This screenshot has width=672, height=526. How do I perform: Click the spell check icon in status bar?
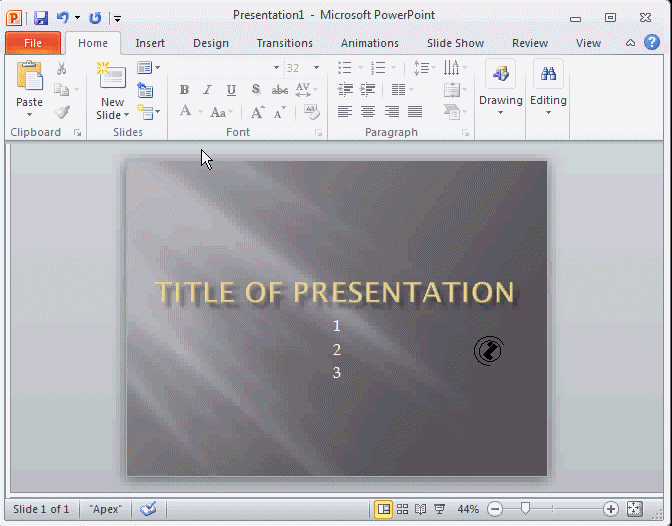click(148, 509)
